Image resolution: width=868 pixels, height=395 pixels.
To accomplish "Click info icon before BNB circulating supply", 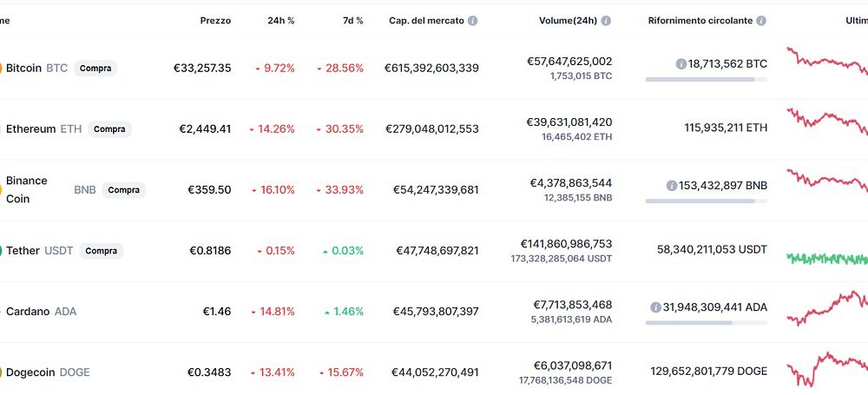I will 672,186.
